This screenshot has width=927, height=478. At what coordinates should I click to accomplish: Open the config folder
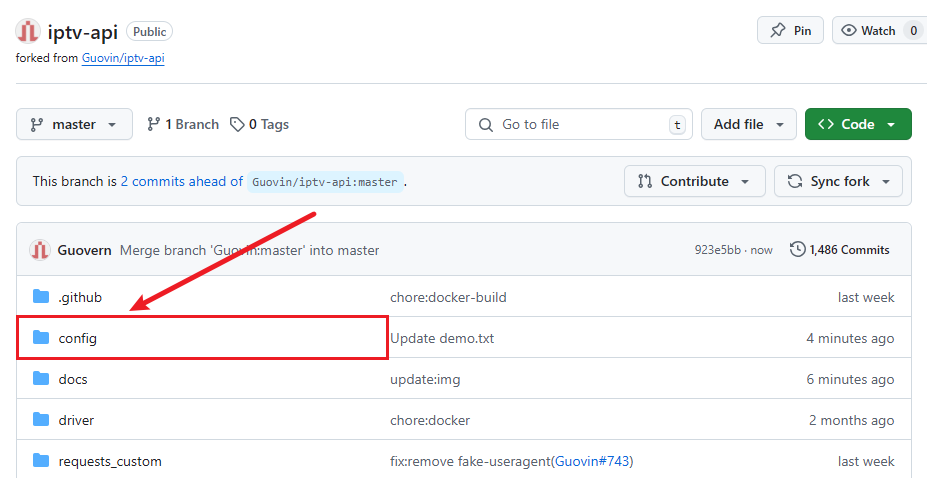[78, 338]
